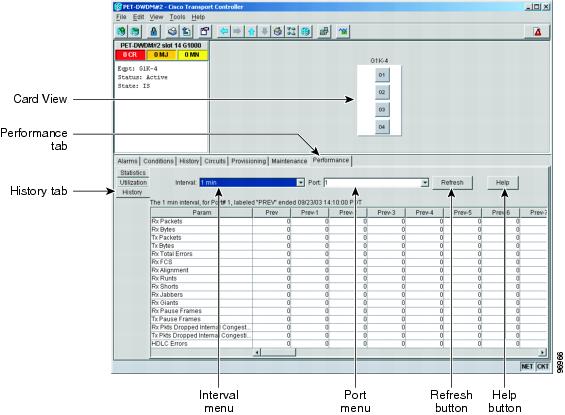Viewport: 565px width, 415px height.
Task: Open History tab between Conditions and Circuits
Action: coord(189,161)
